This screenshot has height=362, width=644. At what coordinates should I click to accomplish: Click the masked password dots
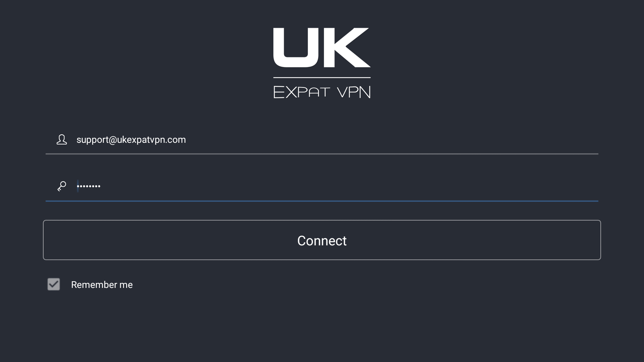click(x=88, y=186)
